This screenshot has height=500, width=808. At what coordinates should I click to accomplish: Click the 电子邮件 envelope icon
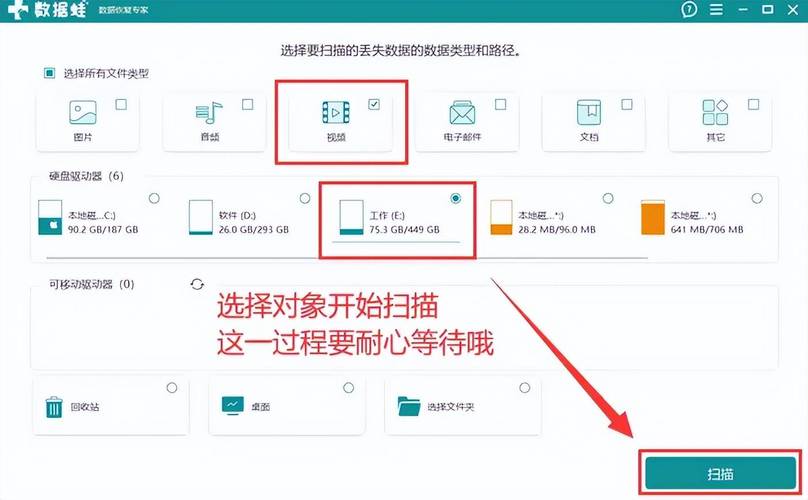pos(462,113)
